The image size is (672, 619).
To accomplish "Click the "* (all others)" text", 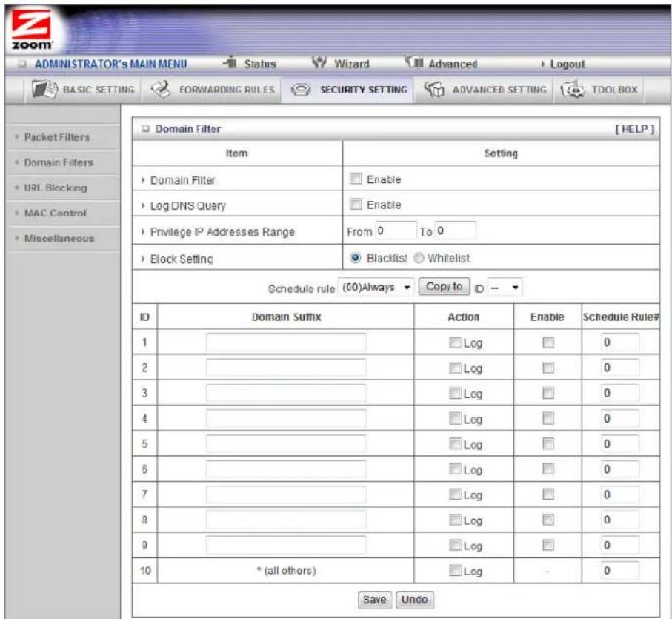I will pos(286,571).
